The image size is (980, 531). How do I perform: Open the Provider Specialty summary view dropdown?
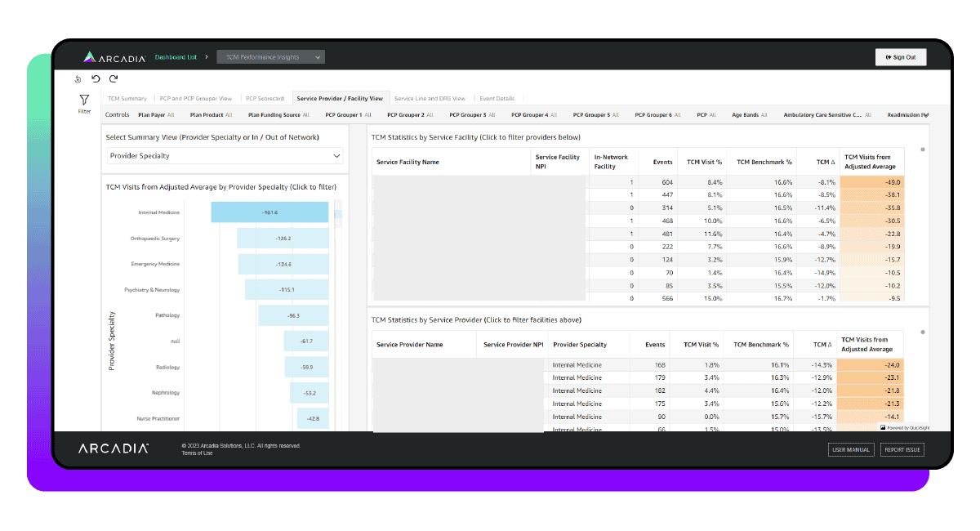pos(225,155)
